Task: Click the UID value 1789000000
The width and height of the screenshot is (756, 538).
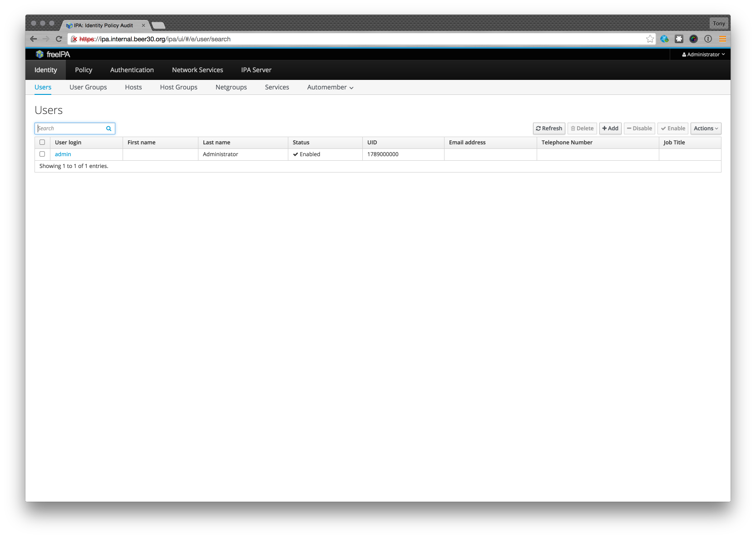Action: click(x=383, y=154)
